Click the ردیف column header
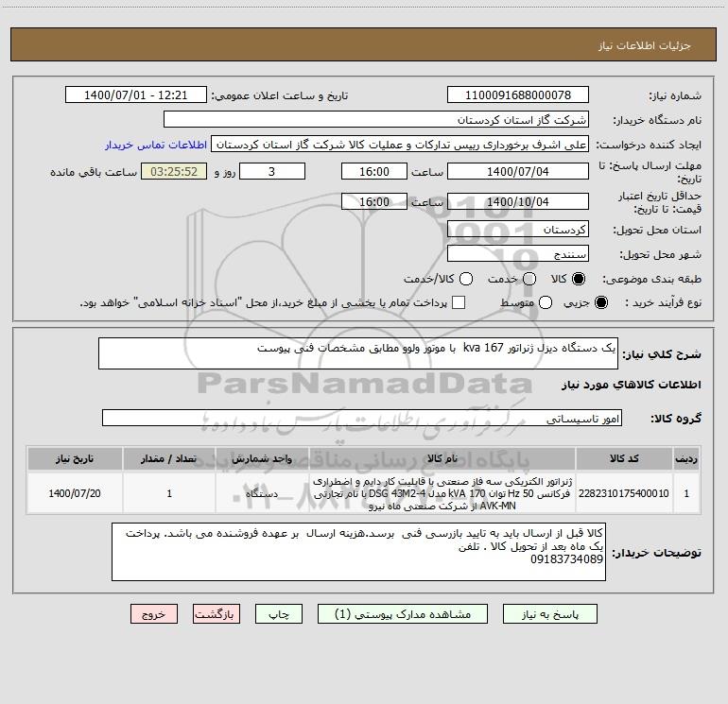This screenshot has height=704, width=728. point(686,458)
